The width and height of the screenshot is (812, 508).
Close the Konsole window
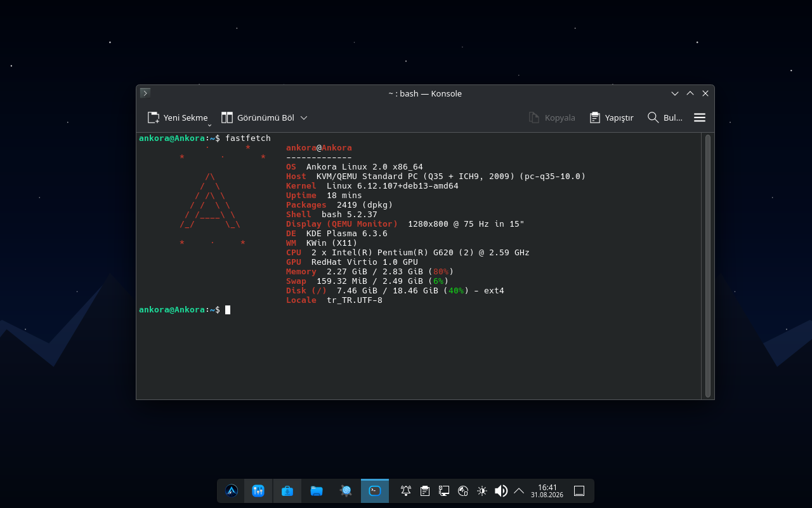705,93
